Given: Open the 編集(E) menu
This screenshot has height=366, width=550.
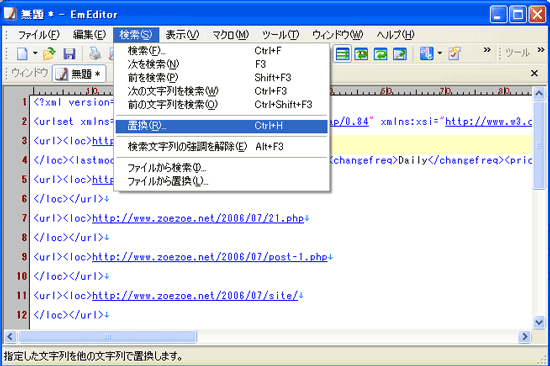Looking at the screenshot, I should (x=89, y=35).
